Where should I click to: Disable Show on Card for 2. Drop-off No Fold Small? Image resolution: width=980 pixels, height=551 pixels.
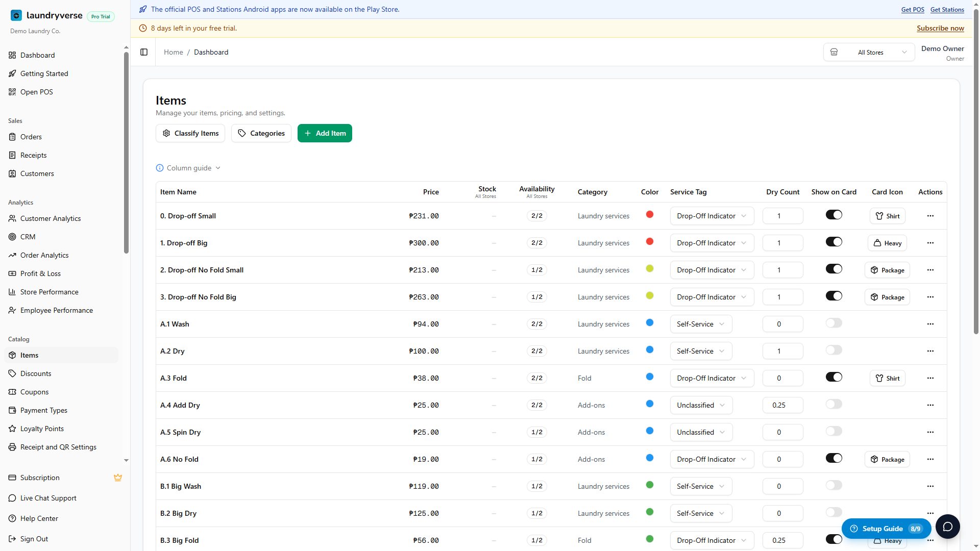tap(834, 269)
